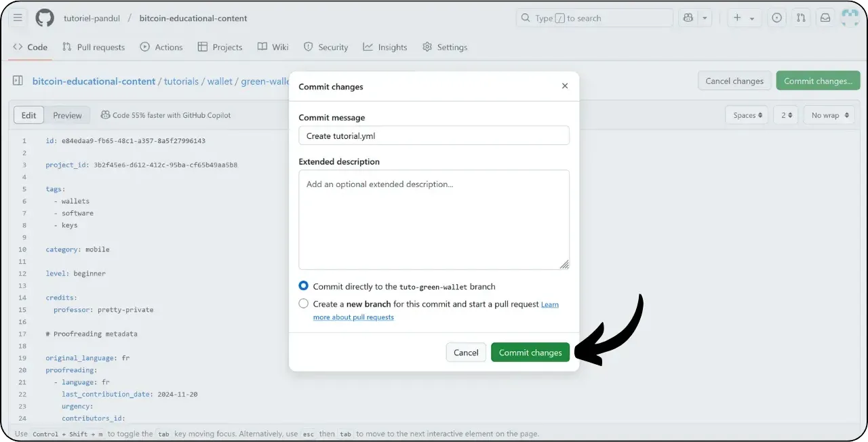Click inside the commit message field
The height and width of the screenshot is (442, 868).
(x=433, y=136)
